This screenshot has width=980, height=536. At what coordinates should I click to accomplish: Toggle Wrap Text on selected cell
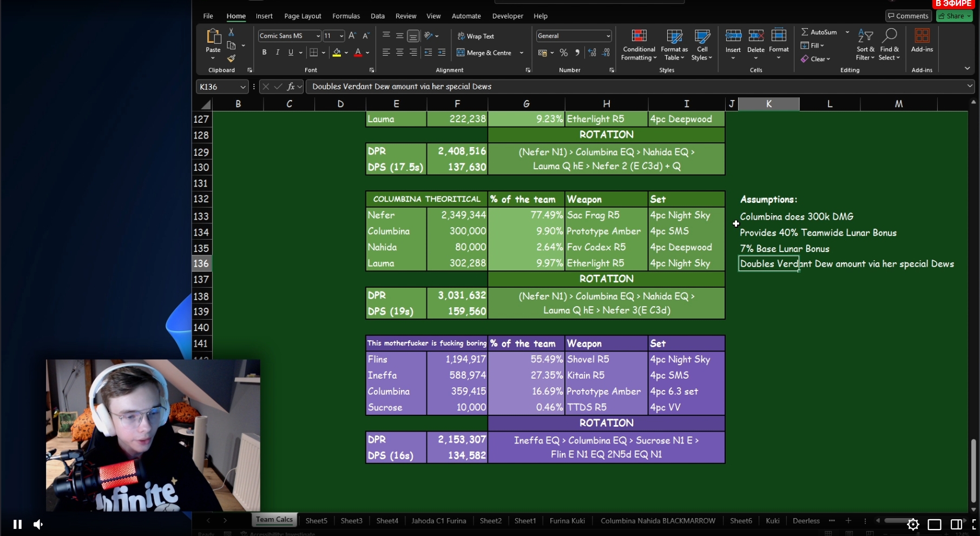pos(476,36)
